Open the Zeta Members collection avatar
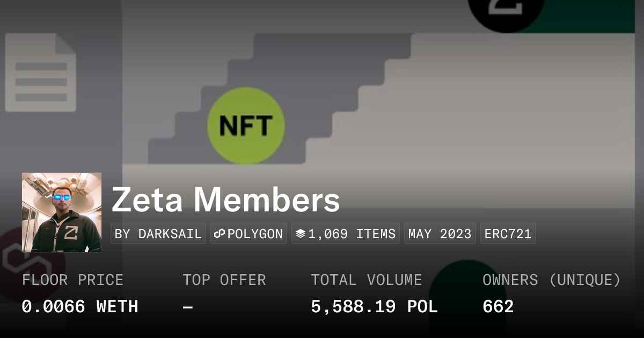The image size is (644, 338). (x=62, y=212)
